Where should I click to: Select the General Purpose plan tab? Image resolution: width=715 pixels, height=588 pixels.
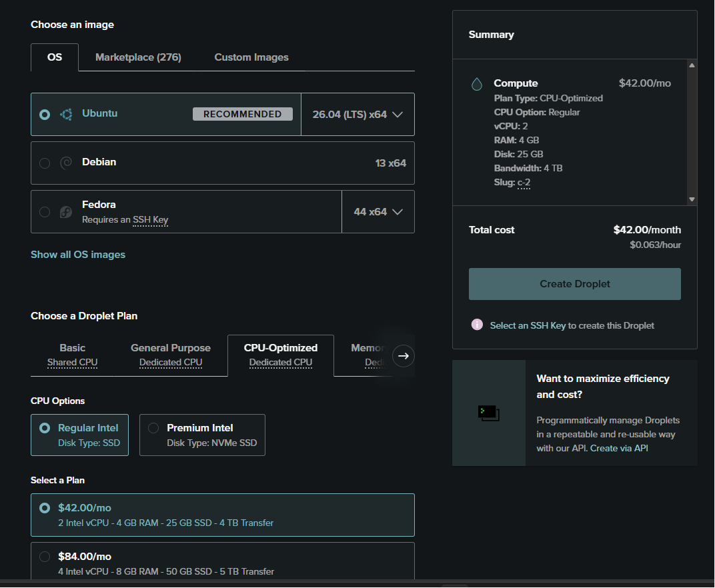[171, 355]
